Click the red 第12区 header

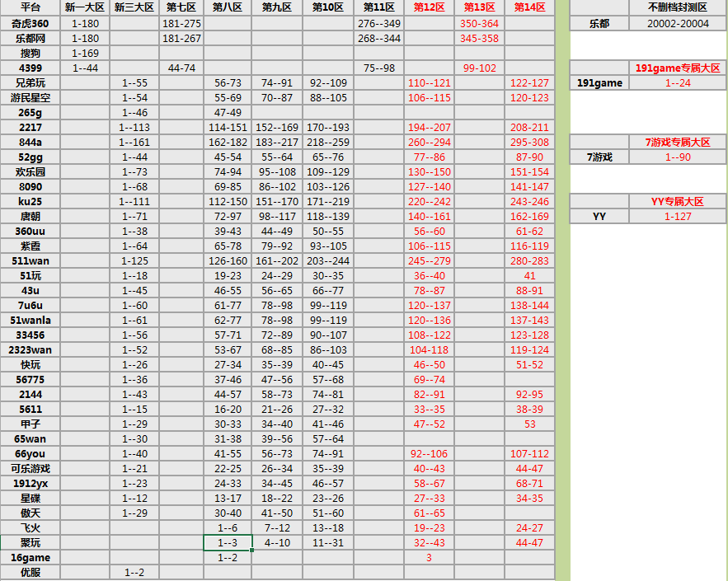pyautogui.click(x=429, y=7)
